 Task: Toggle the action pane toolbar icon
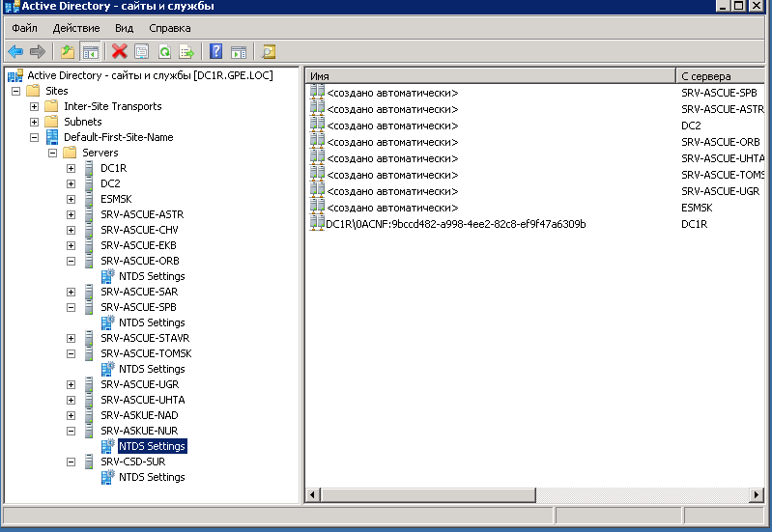[239, 52]
